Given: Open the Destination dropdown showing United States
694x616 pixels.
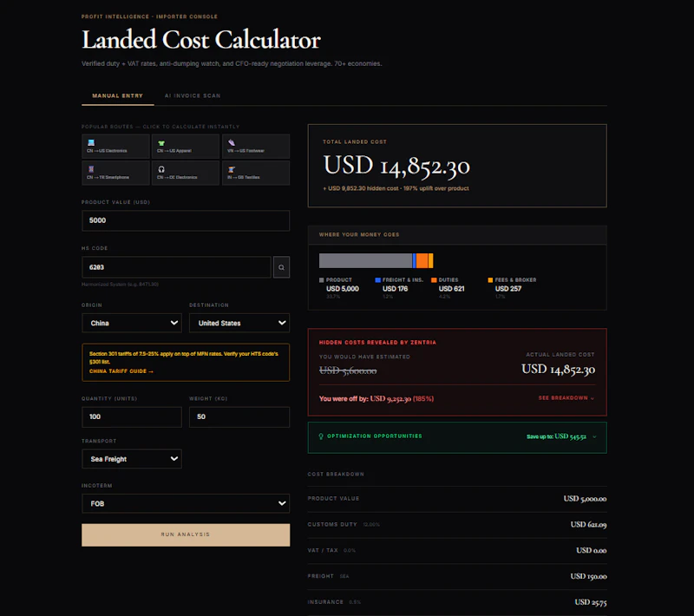Looking at the screenshot, I should (x=239, y=323).
